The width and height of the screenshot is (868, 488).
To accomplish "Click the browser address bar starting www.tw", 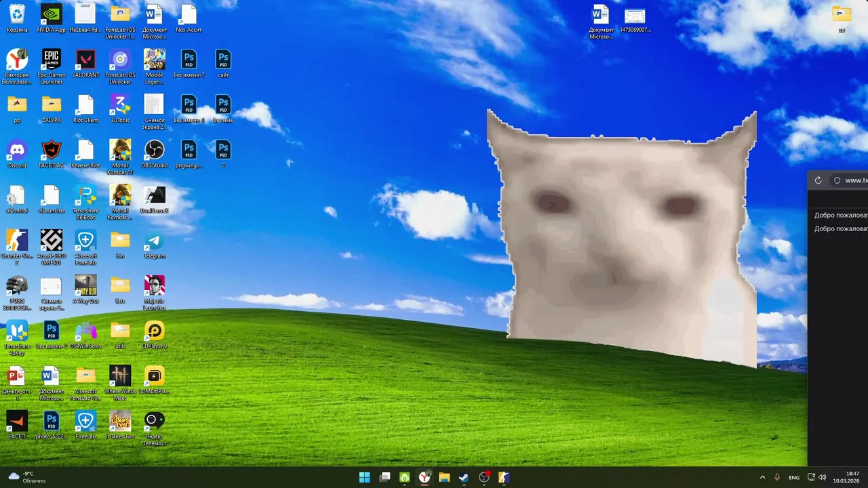I will click(x=849, y=180).
